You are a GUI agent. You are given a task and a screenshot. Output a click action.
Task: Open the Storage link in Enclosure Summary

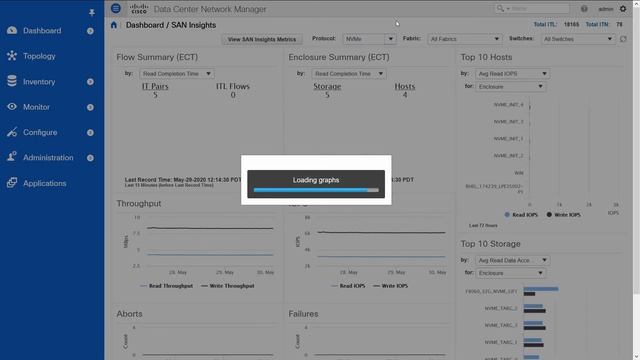(x=327, y=86)
